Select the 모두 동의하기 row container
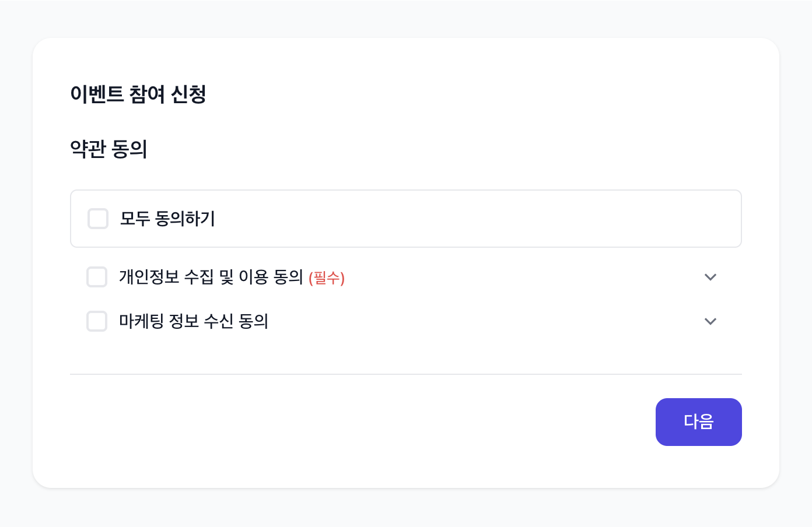This screenshot has width=812, height=527. (x=406, y=219)
